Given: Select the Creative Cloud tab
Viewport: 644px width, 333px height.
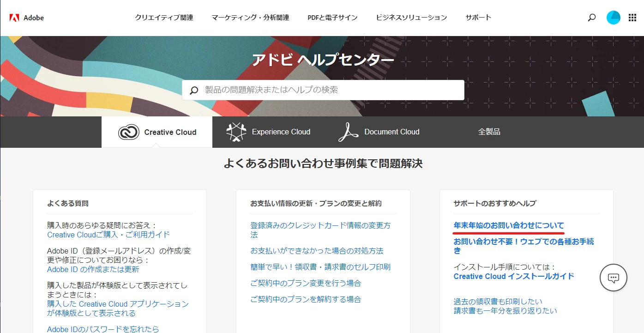Looking at the screenshot, I should (x=157, y=132).
